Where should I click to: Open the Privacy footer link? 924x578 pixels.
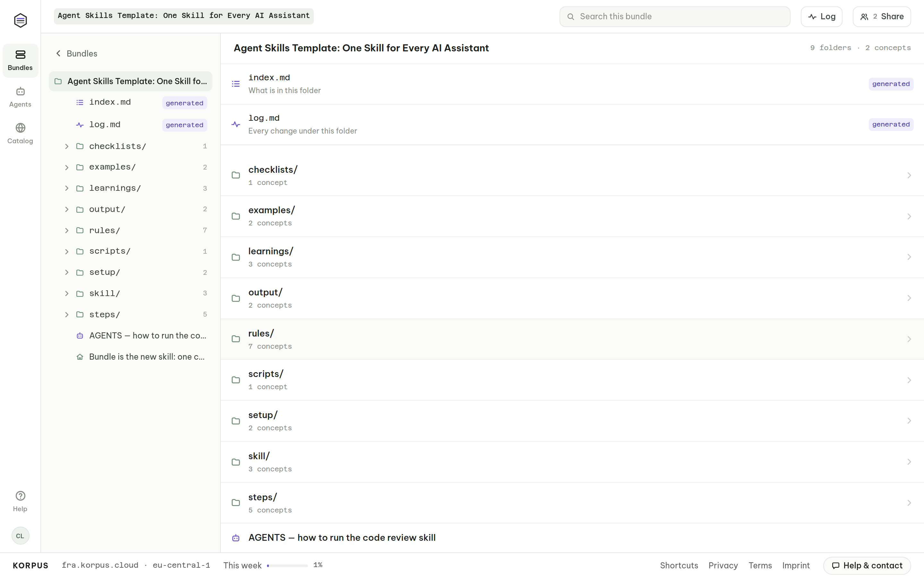723,565
